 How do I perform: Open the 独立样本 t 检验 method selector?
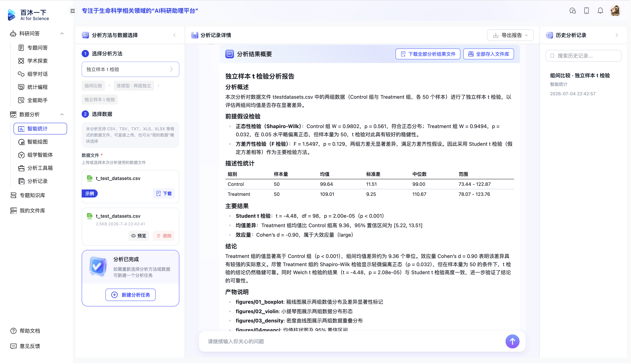coord(130,69)
